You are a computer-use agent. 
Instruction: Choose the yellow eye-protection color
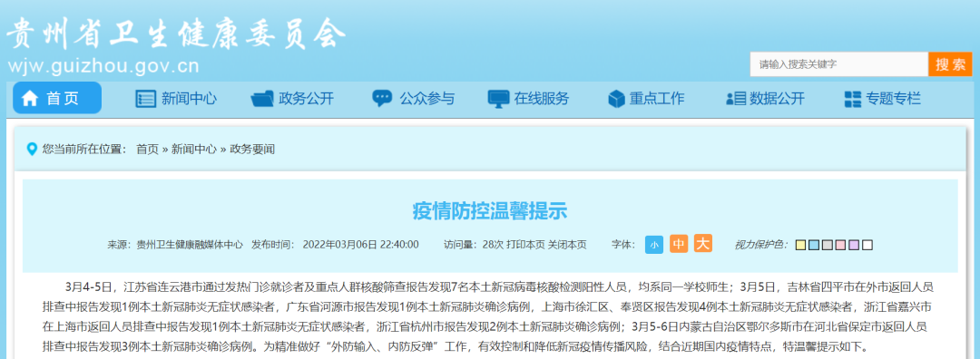800,245
